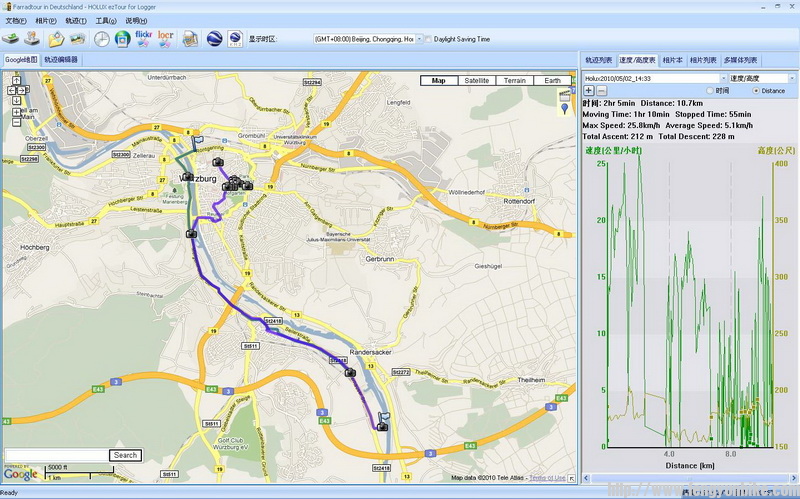Click the Search button below the map

coord(125,455)
